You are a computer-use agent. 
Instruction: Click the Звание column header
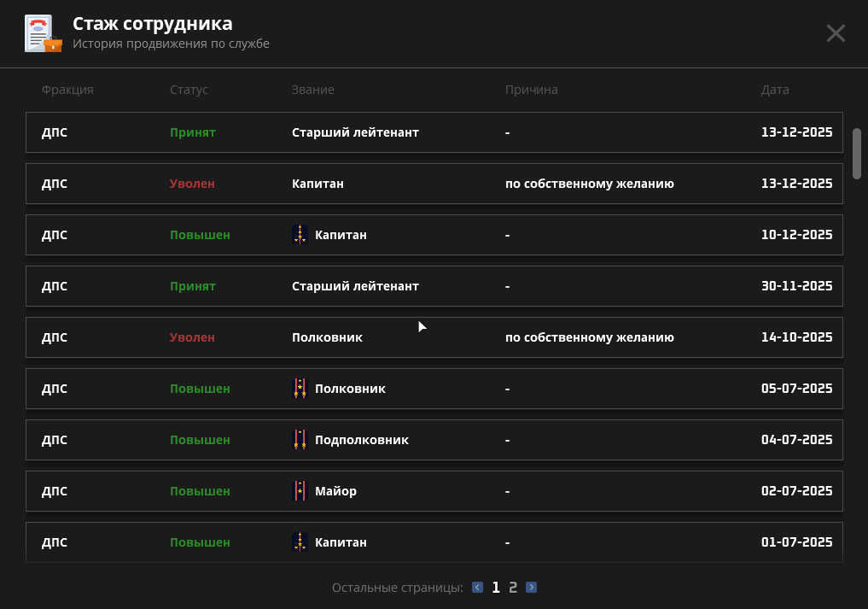tap(312, 90)
